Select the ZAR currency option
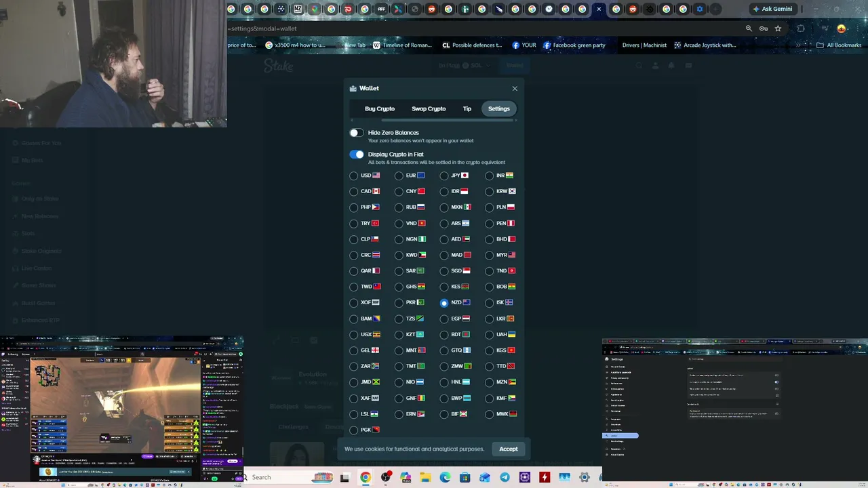Image resolution: width=868 pixels, height=488 pixels. point(354,367)
